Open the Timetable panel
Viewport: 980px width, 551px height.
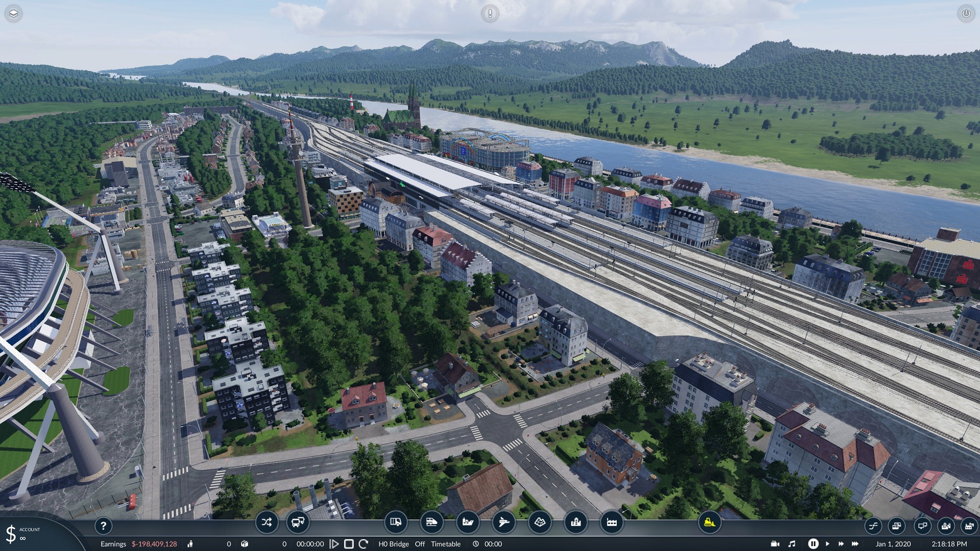(445, 544)
